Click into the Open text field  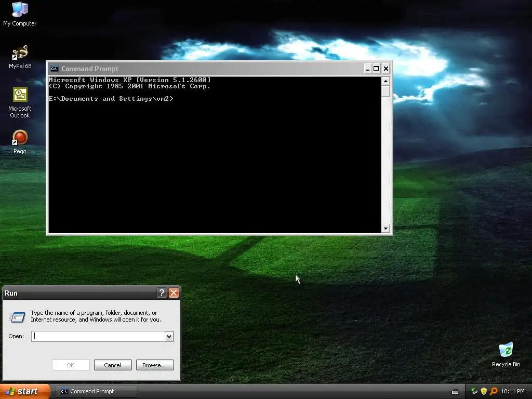(98, 336)
